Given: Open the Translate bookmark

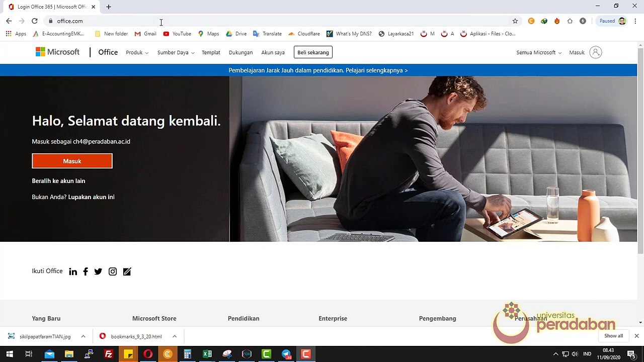Looking at the screenshot, I should tap(267, 34).
